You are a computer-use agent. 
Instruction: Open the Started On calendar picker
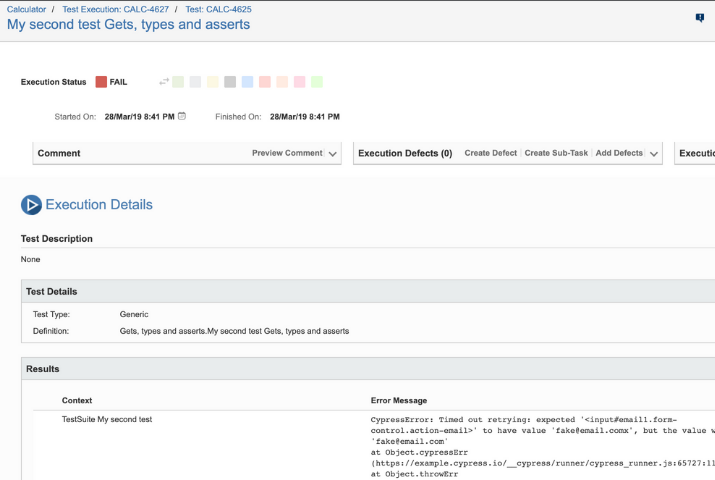(182, 116)
